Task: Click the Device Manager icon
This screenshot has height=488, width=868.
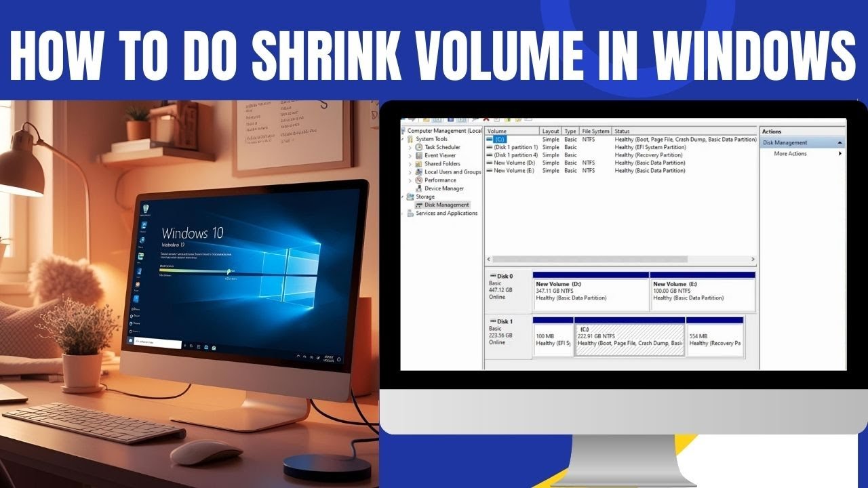Action: pyautogui.click(x=419, y=188)
